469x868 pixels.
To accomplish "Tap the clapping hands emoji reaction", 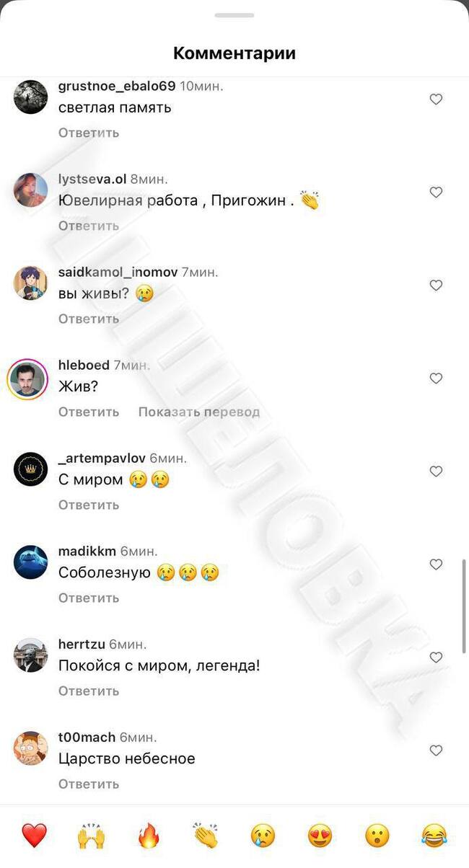I will tap(206, 836).
